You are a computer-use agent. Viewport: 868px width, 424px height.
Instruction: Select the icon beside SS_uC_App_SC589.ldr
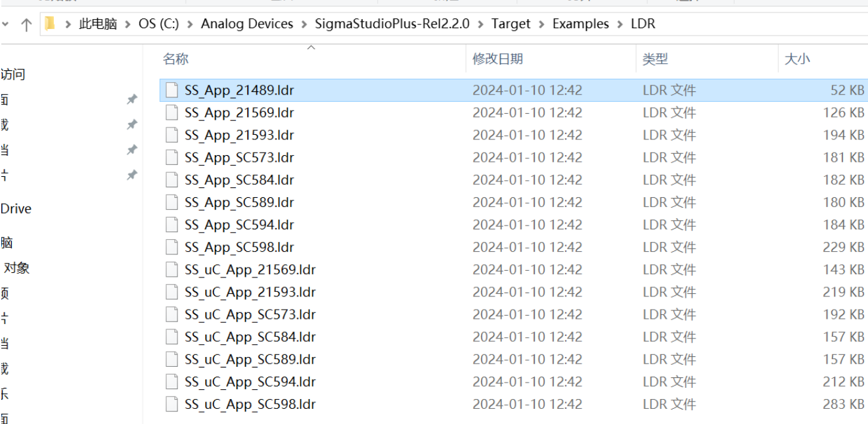(x=172, y=358)
